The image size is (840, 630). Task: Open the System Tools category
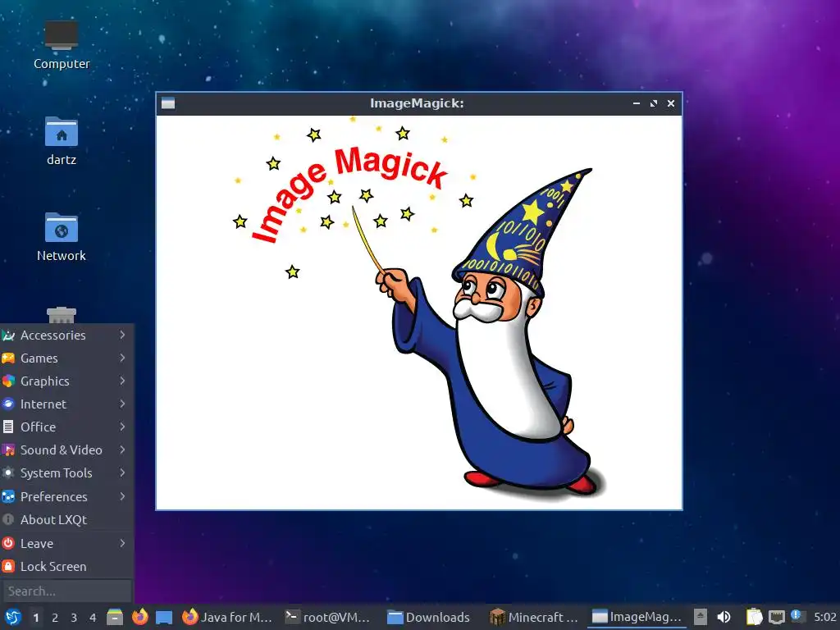click(66, 473)
